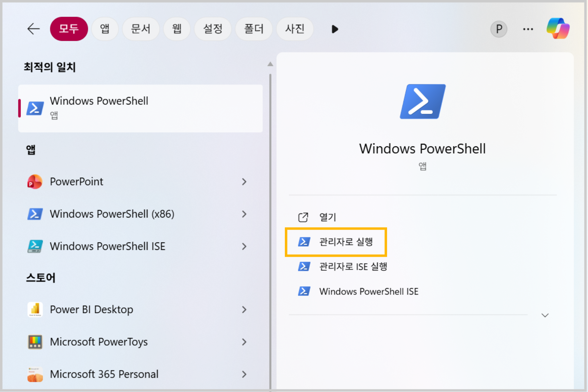588x392 pixels.
Task: Click the Microsoft PowerToys icon
Action: [x=35, y=342]
